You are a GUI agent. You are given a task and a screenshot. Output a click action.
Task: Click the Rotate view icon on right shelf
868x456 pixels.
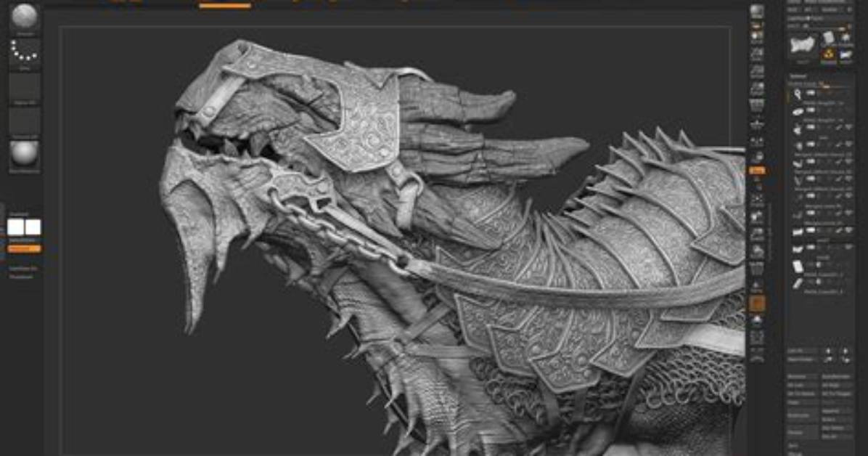tap(757, 253)
